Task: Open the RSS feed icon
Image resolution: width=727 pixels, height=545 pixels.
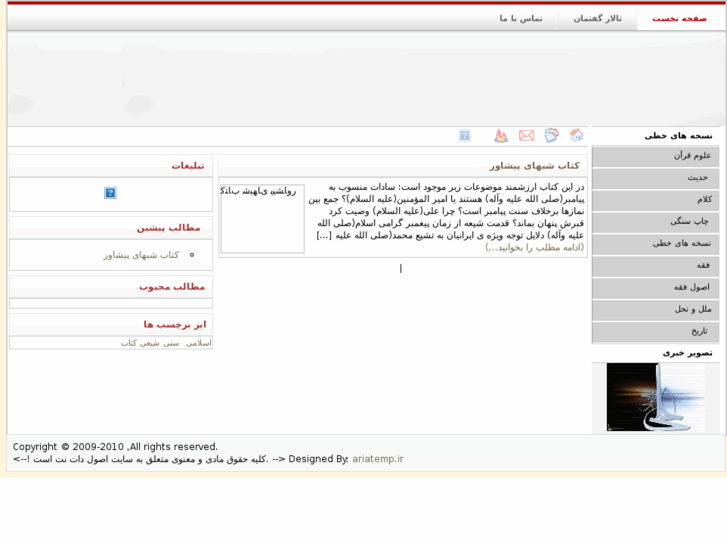Action: click(x=551, y=135)
